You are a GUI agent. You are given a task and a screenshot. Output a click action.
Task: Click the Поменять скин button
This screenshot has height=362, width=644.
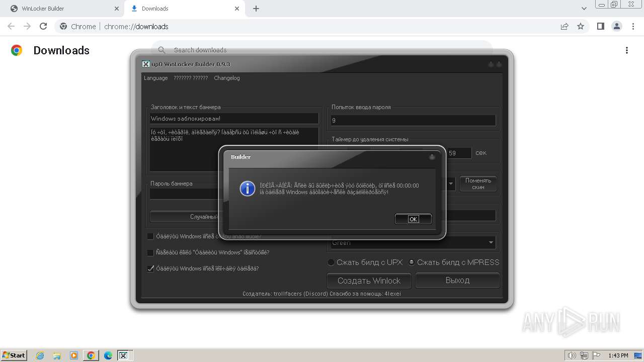478,184
